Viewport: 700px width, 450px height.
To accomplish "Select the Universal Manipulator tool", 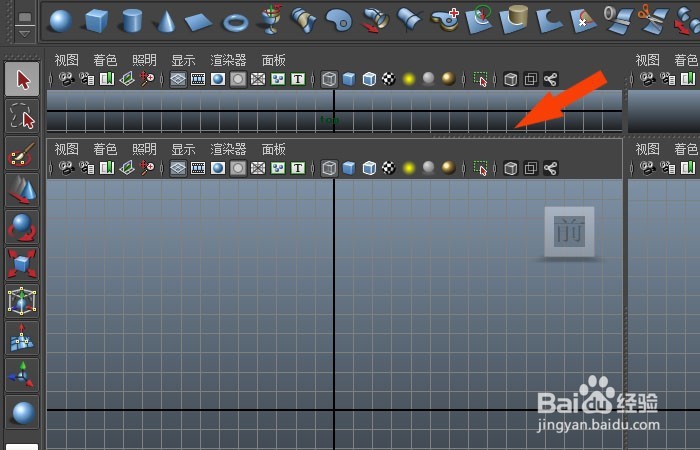I will click(22, 301).
